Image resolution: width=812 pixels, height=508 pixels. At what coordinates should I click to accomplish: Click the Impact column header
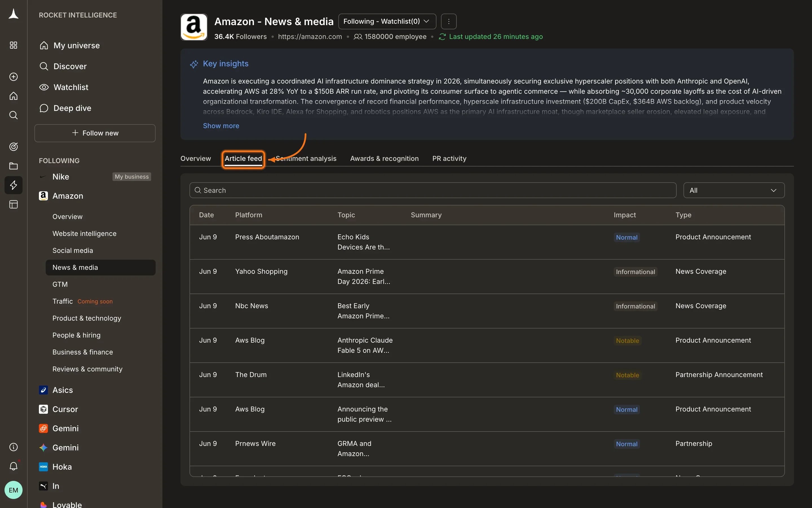(x=625, y=215)
